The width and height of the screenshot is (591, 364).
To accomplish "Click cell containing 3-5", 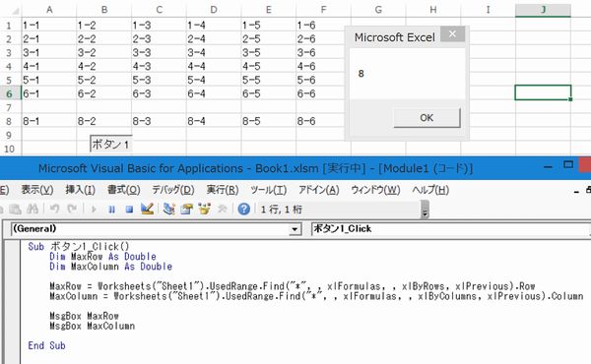I will click(268, 53).
